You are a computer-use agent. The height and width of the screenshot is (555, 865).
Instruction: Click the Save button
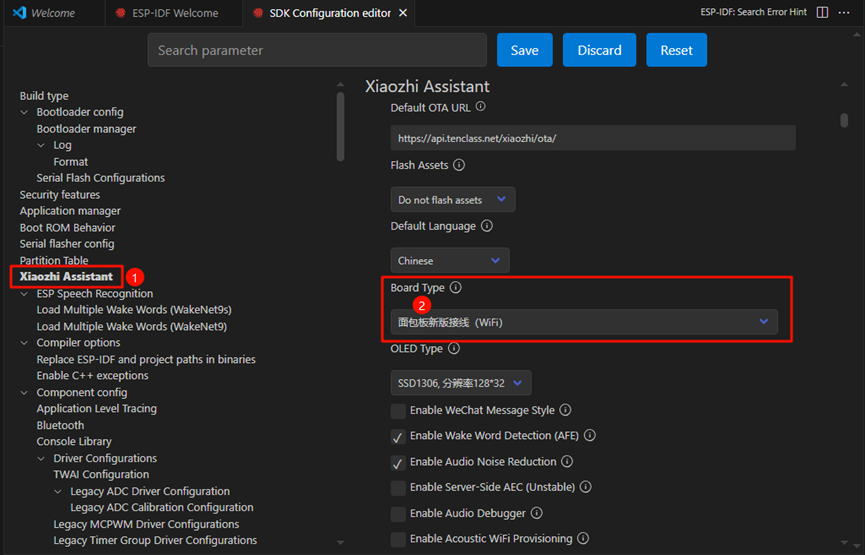(x=525, y=50)
